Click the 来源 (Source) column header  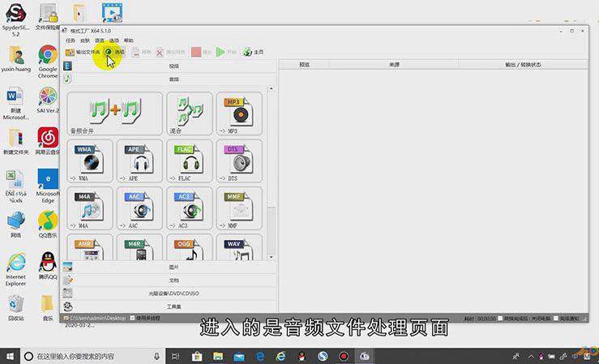[394, 65]
